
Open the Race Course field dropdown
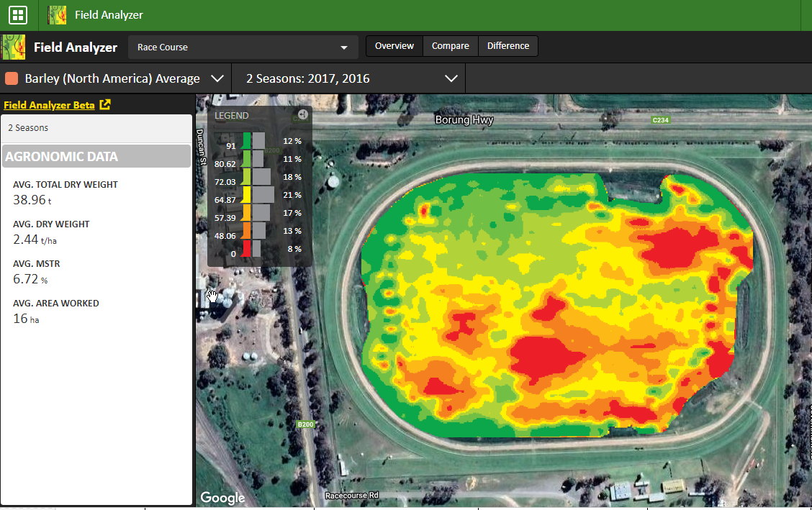(x=243, y=47)
